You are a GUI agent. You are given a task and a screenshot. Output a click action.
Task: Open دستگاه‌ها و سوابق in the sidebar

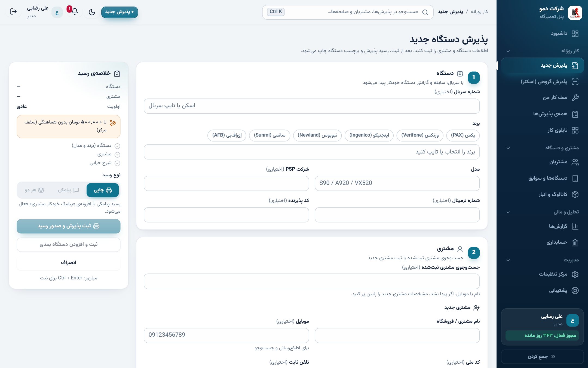pos(542,178)
